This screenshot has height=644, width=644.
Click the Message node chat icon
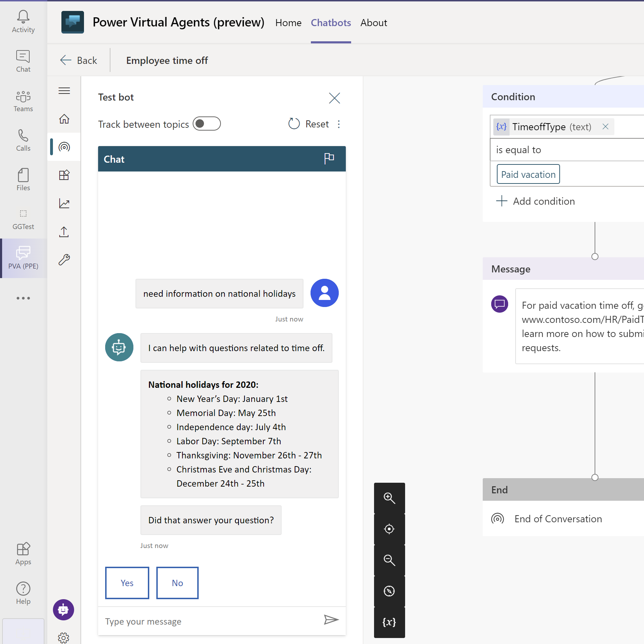[x=500, y=304]
